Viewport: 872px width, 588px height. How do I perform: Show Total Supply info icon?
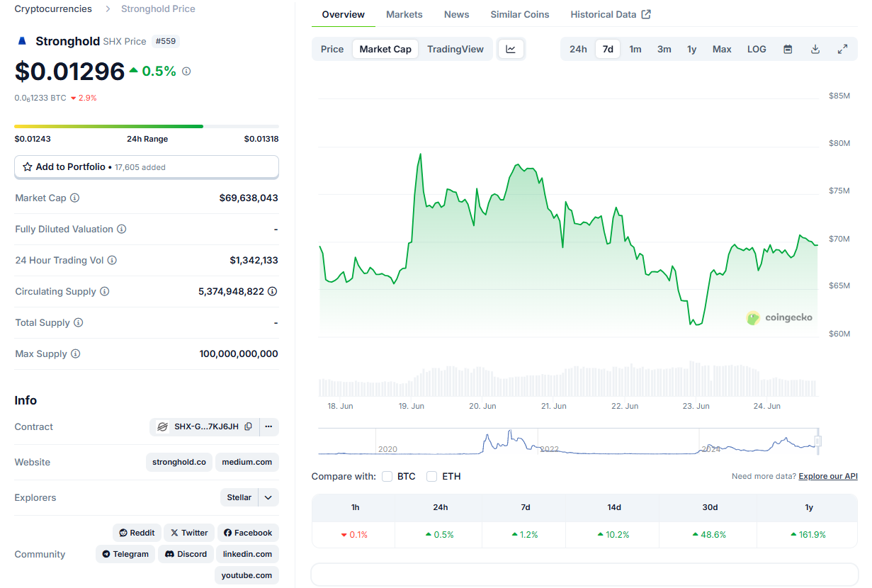pyautogui.click(x=78, y=323)
